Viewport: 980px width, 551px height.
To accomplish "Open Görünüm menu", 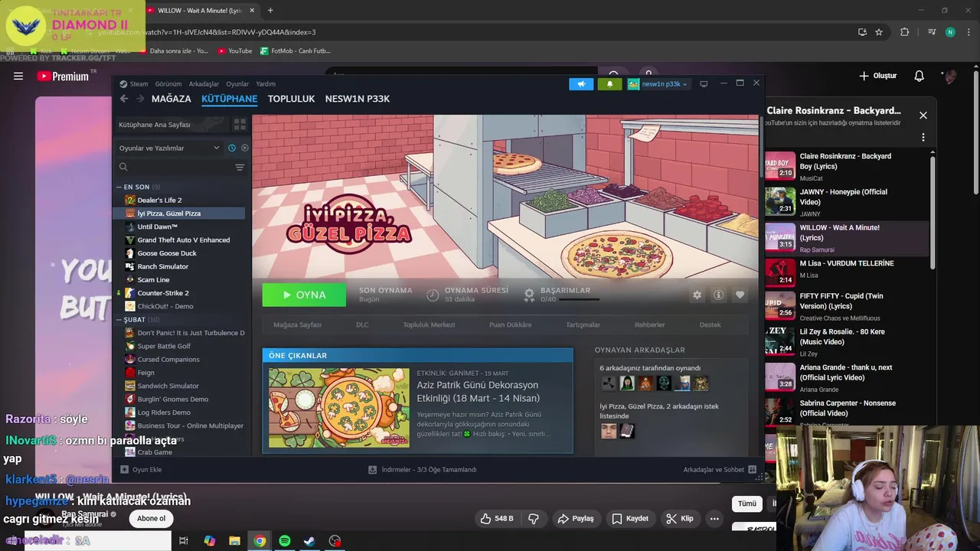I will [168, 84].
